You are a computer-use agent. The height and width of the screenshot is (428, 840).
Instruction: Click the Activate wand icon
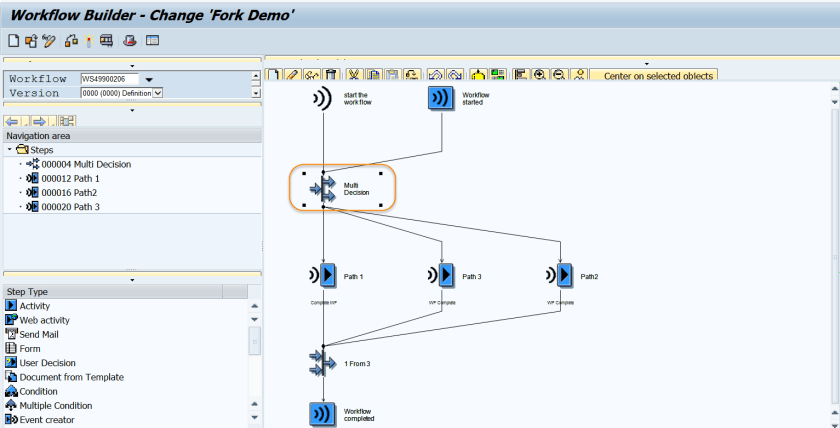89,41
